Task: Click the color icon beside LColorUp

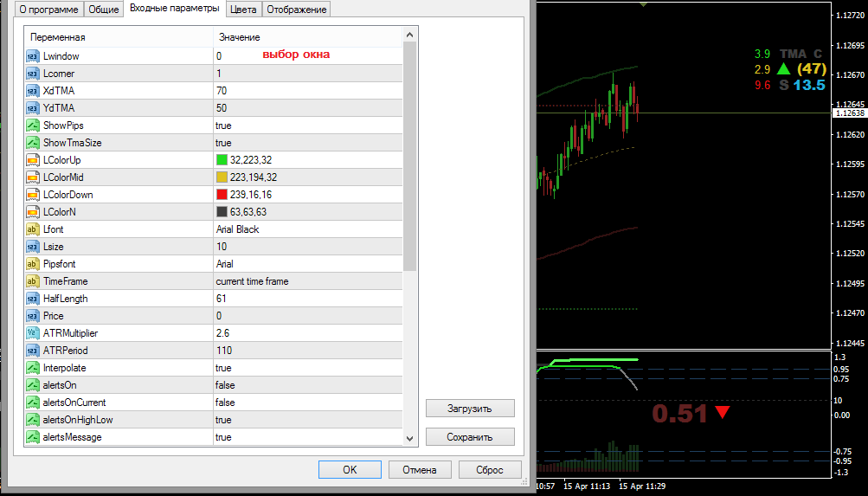Action: click(x=33, y=160)
